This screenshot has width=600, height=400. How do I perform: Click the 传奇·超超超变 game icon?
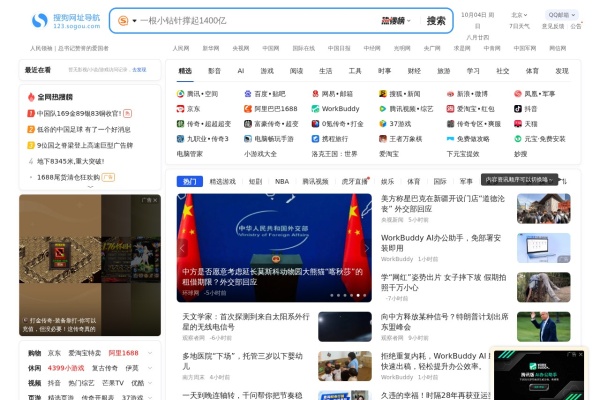pyautogui.click(x=180, y=124)
